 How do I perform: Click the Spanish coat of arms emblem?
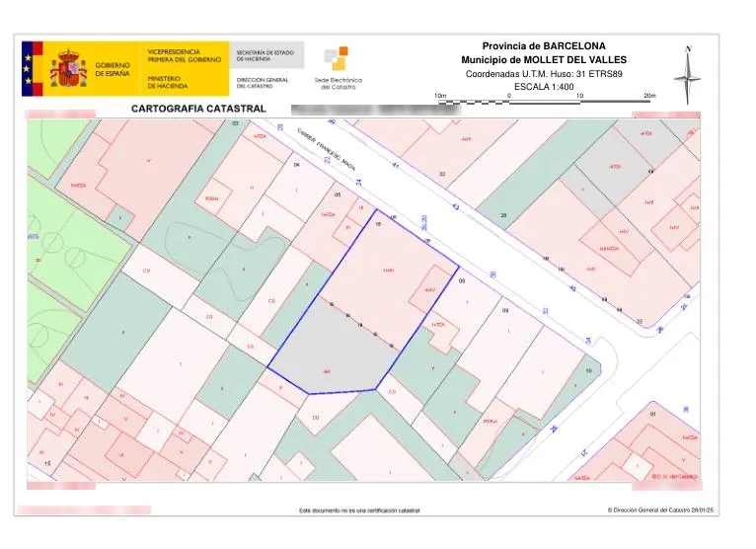[x=68, y=68]
